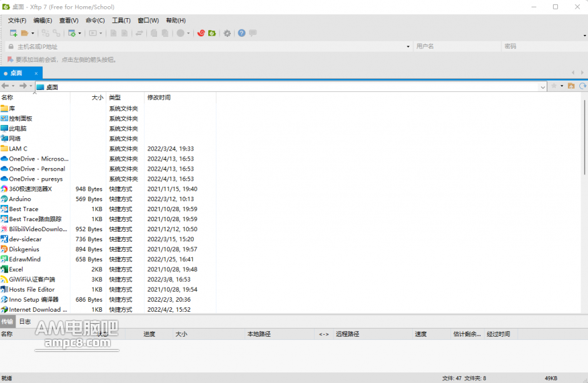Open the 查看(V) menu
This screenshot has width=588, height=383.
pos(69,21)
